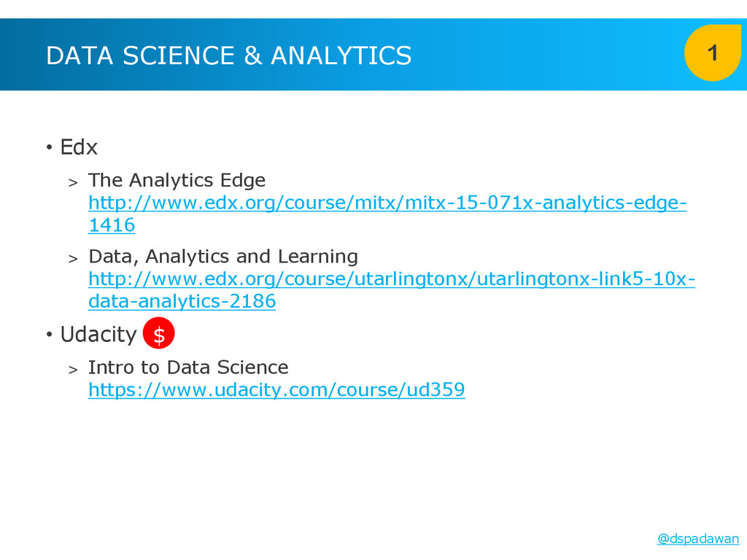This screenshot has height=560, width=747.
Task: Click the yellow number 1 badge
Action: coord(712,53)
